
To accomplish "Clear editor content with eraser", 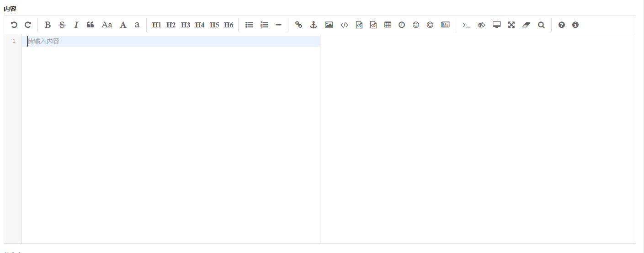I will [x=526, y=25].
